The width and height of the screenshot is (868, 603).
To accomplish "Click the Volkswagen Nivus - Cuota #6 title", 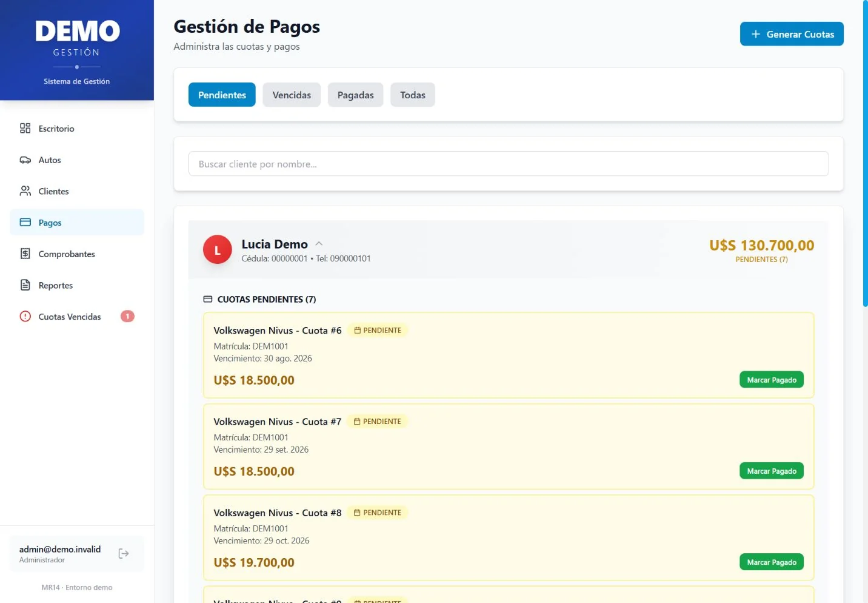I will pos(278,331).
